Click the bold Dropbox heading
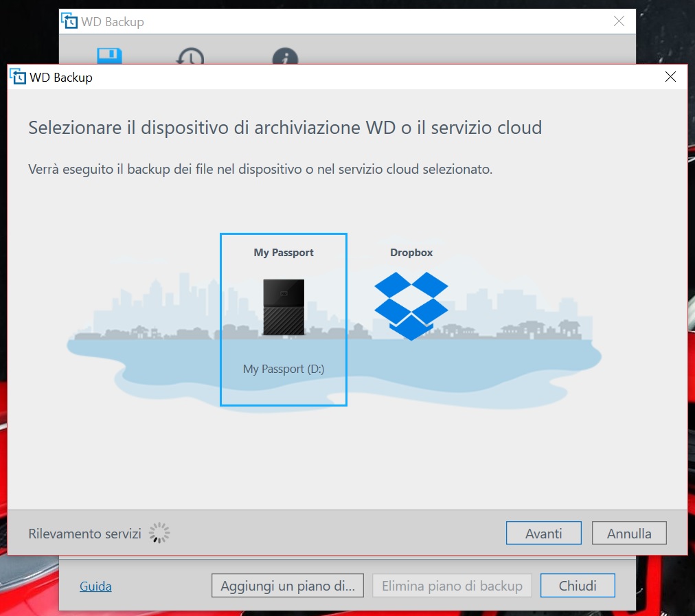 point(411,253)
